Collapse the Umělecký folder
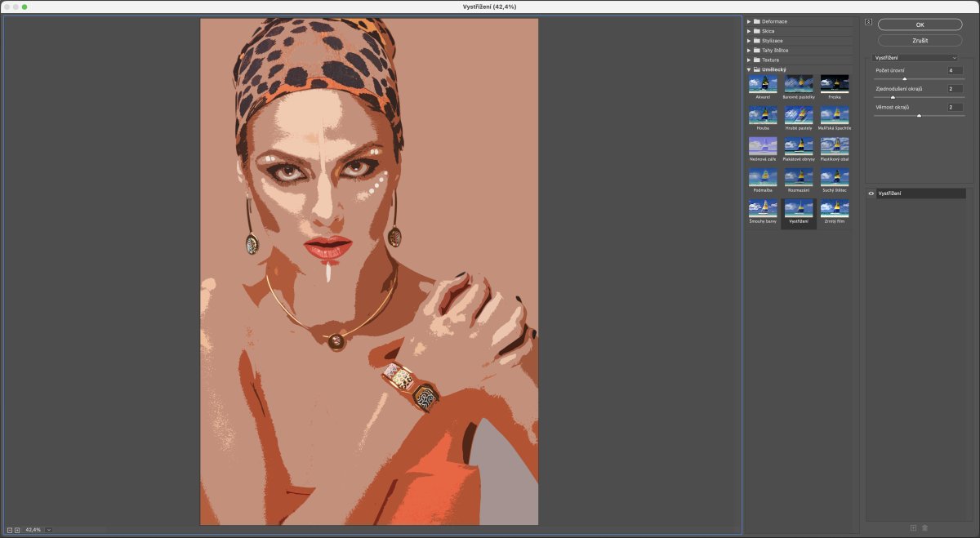This screenshot has height=538, width=980. coord(749,69)
